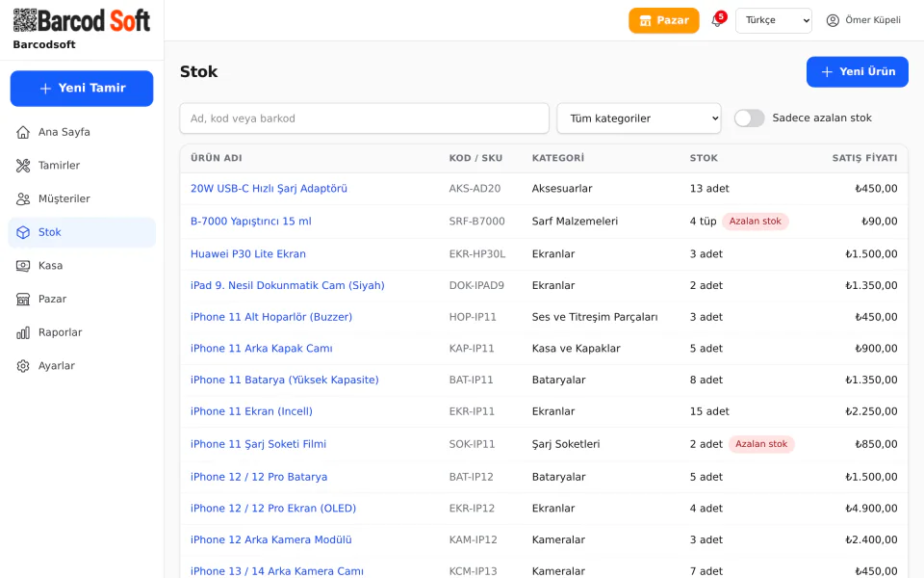
Task: Click Azalan stok badge in B-7000 row
Action: [755, 222]
